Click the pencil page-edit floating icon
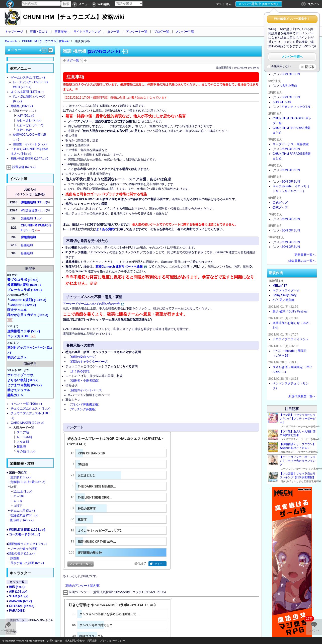The image size is (322, 644). point(8,624)
